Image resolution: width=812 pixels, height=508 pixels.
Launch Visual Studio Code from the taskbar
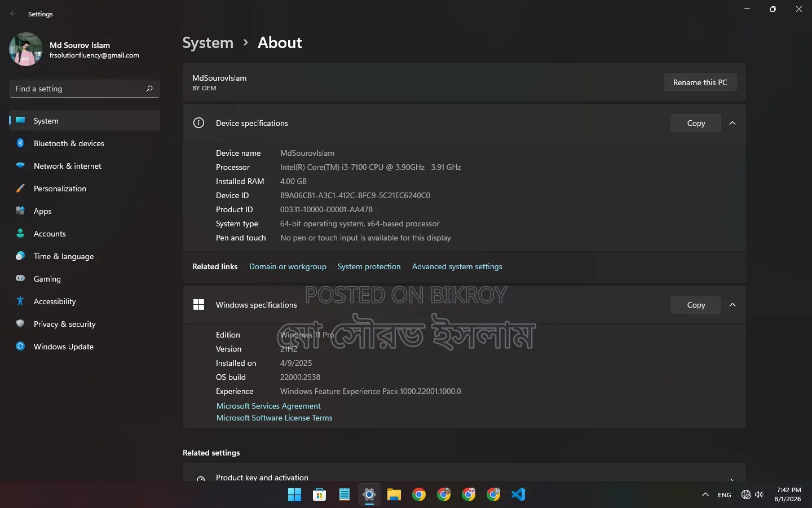click(518, 495)
